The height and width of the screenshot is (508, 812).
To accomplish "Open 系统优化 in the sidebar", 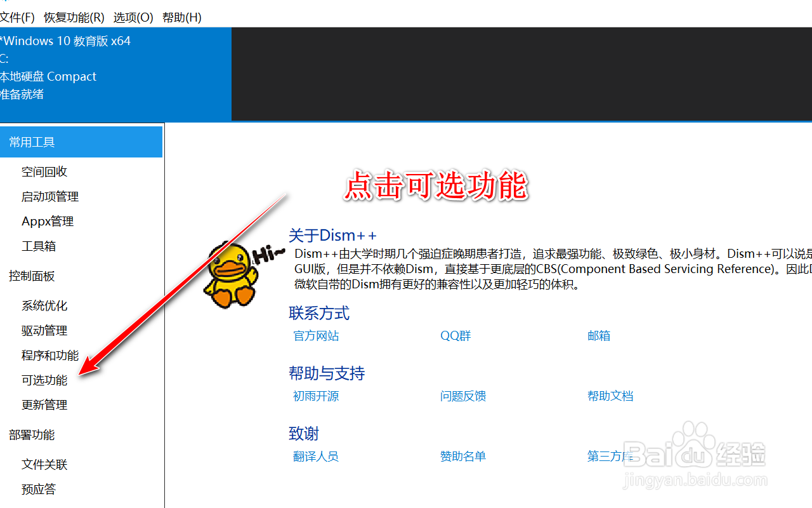I will point(44,305).
